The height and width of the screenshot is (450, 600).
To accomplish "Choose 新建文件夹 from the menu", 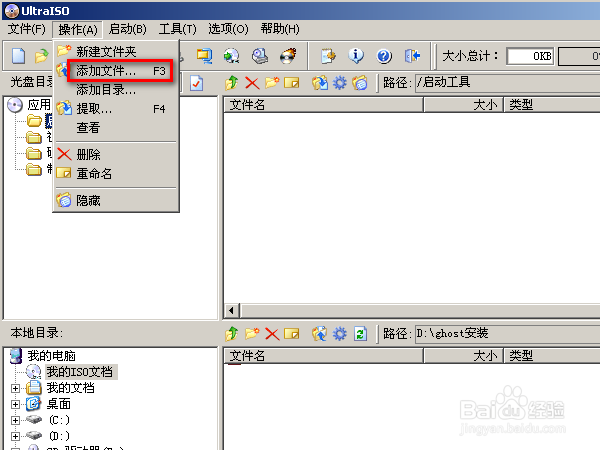I will (116, 51).
